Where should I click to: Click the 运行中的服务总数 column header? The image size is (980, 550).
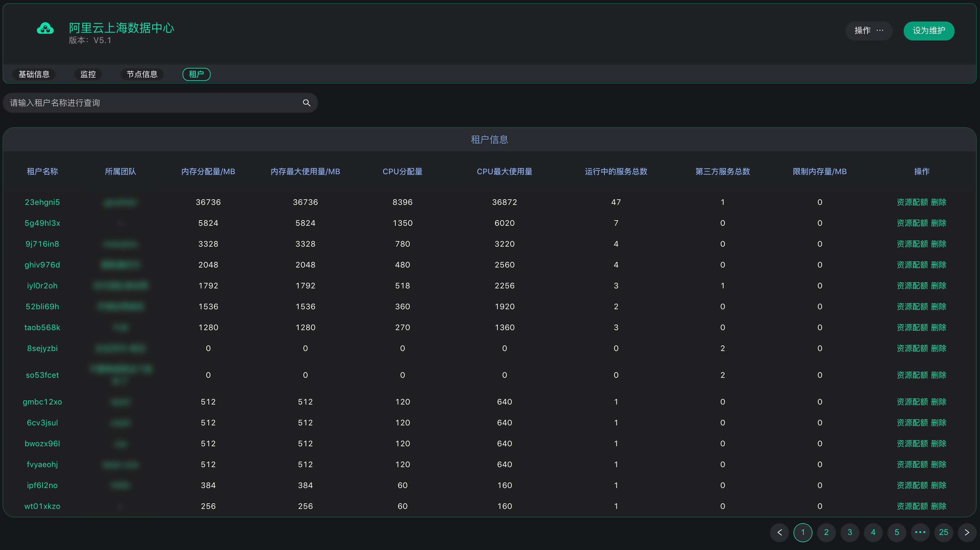[x=616, y=172]
